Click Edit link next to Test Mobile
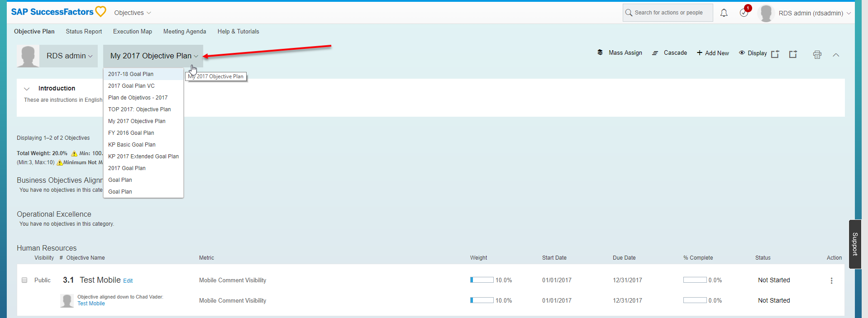Image resolution: width=868 pixels, height=318 pixels. (x=128, y=281)
